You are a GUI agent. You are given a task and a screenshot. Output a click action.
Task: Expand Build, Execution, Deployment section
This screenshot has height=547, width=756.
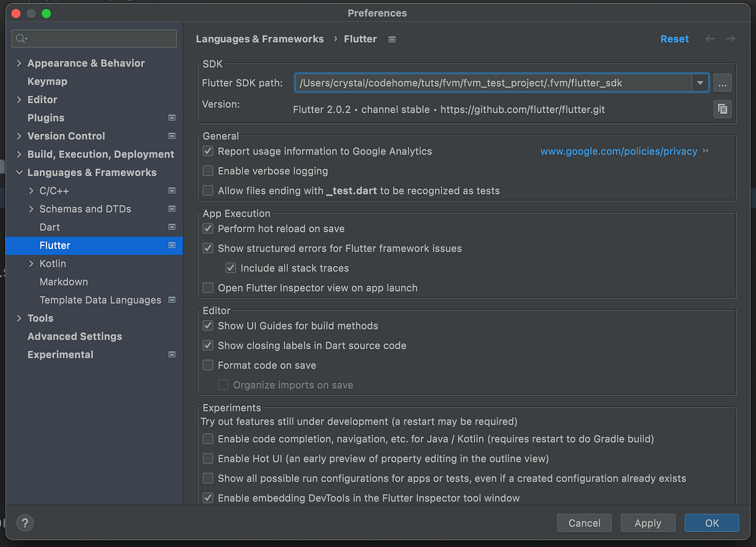click(x=19, y=154)
